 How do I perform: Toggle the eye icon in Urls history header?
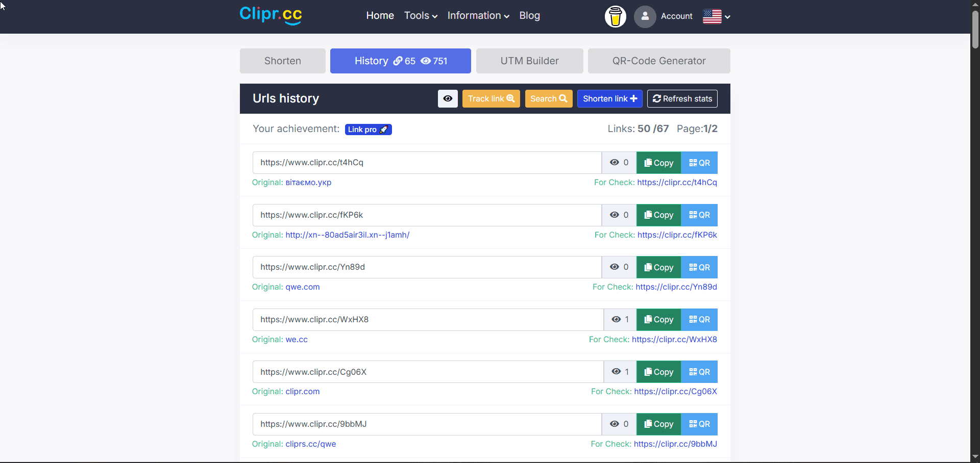tap(448, 98)
